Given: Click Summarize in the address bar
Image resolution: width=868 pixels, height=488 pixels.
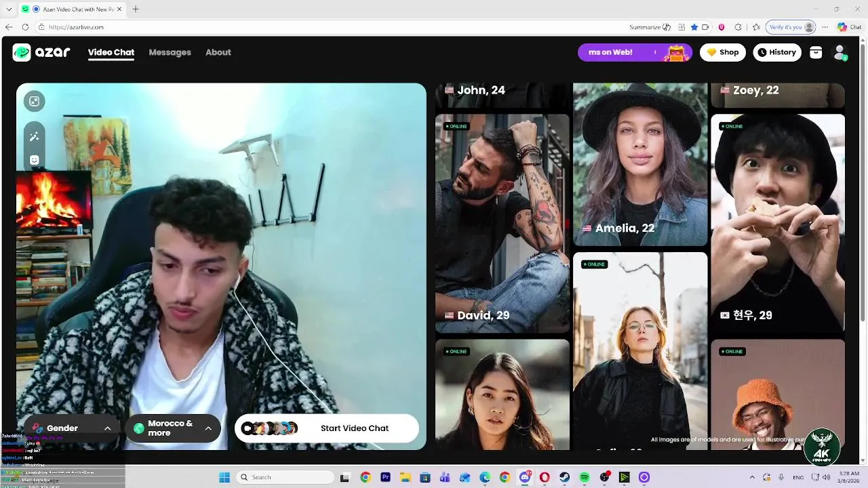Looking at the screenshot, I should click(650, 27).
